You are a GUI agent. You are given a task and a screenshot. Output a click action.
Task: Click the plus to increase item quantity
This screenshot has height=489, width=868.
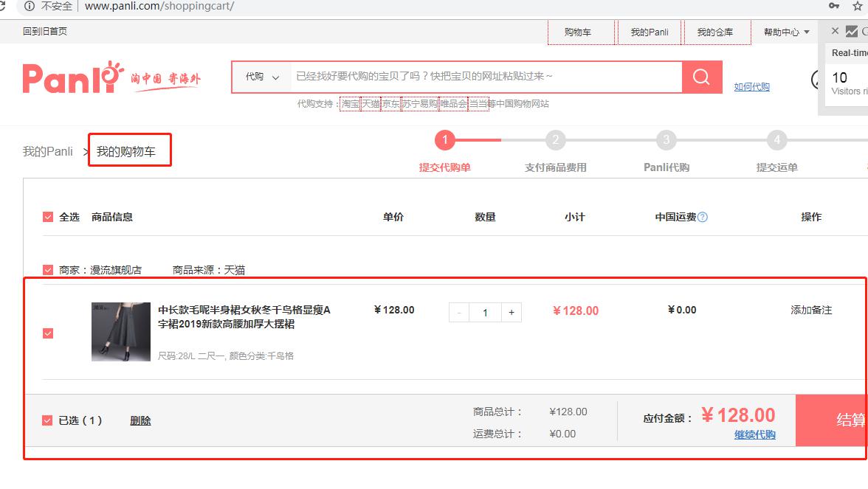point(511,312)
